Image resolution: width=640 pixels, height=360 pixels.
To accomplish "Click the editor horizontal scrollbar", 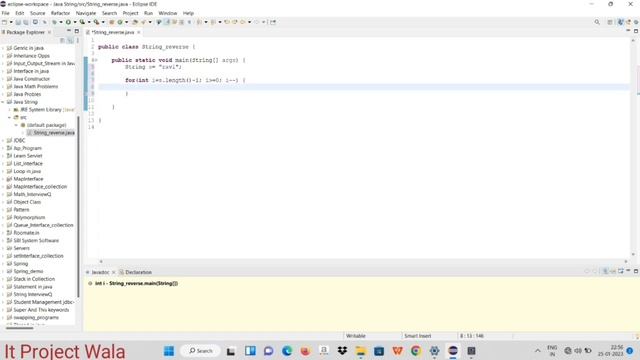I will point(363,261).
